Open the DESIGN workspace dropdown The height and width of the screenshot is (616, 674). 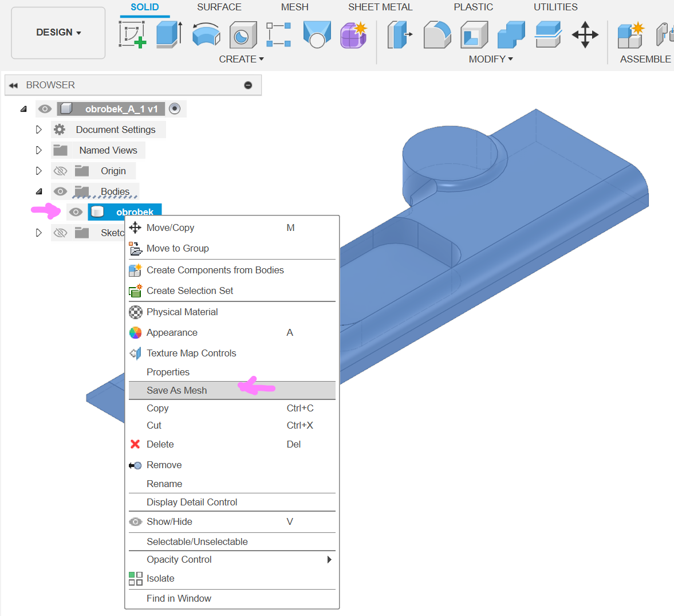pos(58,33)
